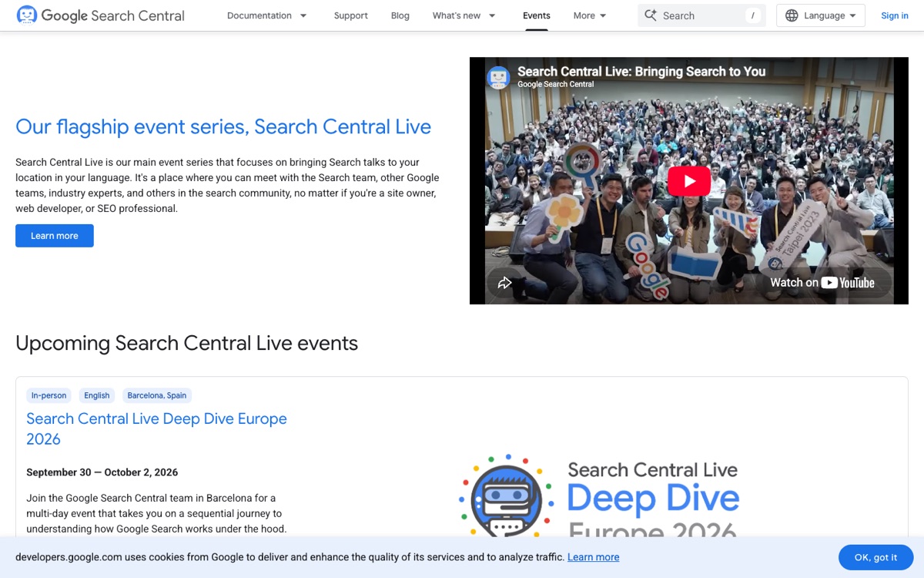This screenshot has height=578, width=924.
Task: Click the search magnifier sparkle icon
Action: tap(651, 15)
